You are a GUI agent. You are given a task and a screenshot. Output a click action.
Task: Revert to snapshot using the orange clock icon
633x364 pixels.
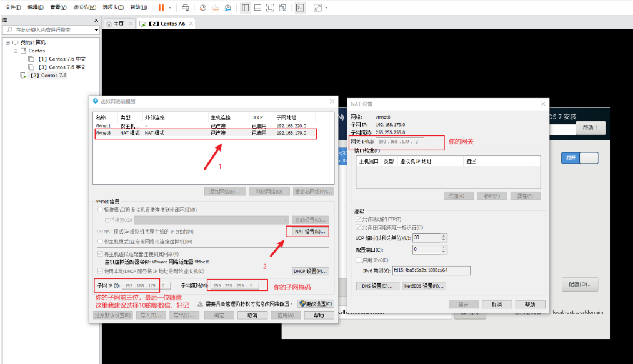tap(216, 7)
